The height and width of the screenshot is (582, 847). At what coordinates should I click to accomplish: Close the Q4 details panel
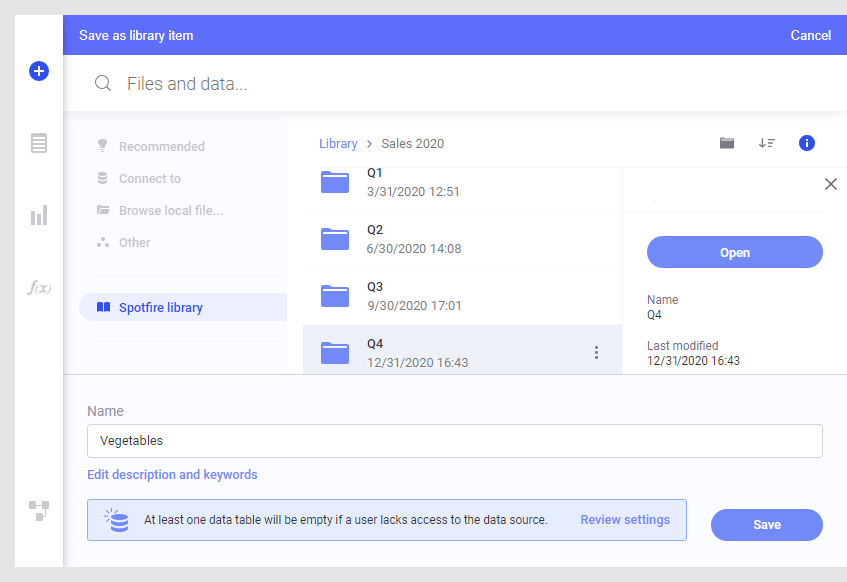click(x=831, y=184)
